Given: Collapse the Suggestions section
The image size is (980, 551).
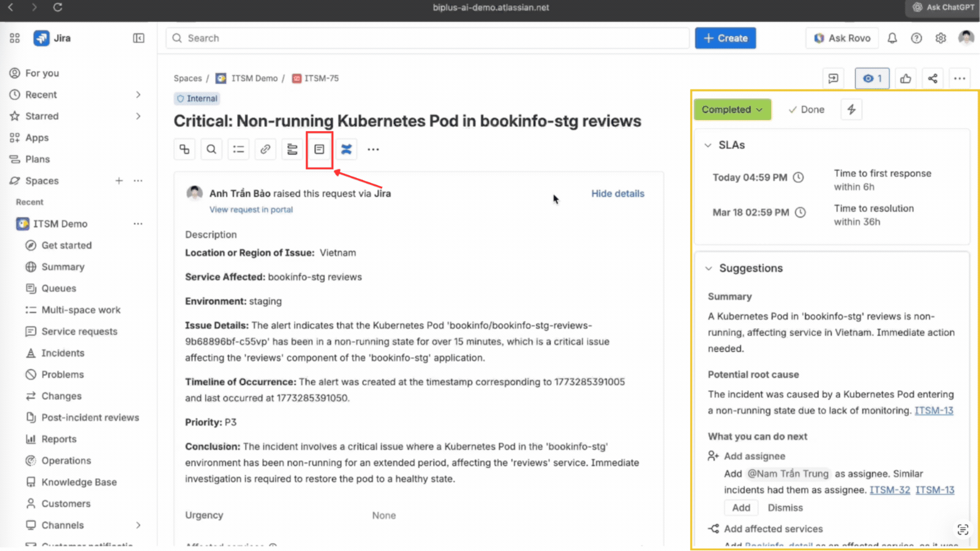Looking at the screenshot, I should point(708,268).
